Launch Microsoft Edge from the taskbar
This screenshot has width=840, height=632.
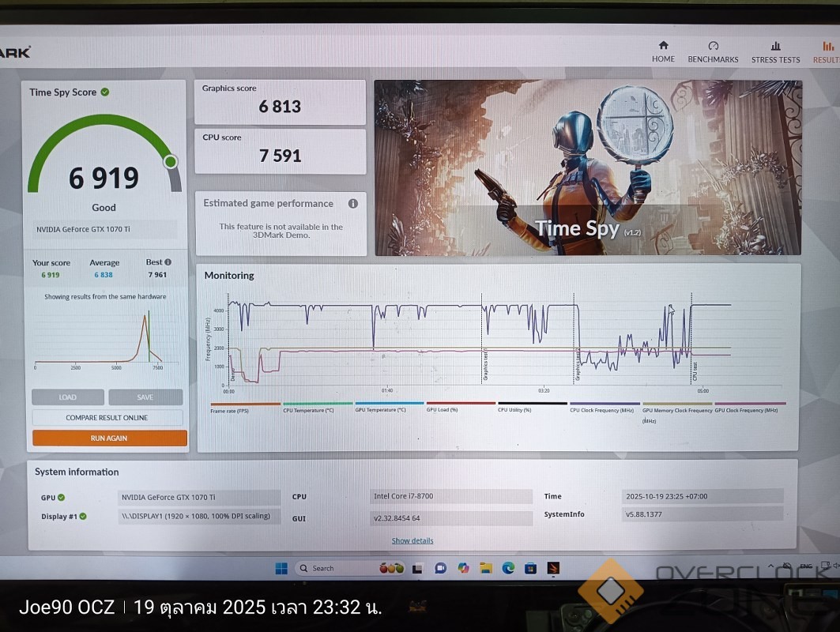point(508,568)
